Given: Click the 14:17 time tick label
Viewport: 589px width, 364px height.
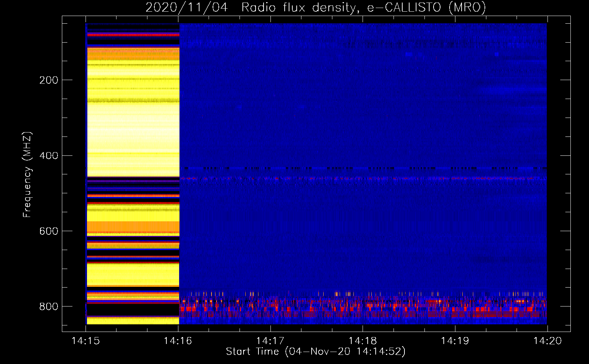Looking at the screenshot, I should coord(270,341).
